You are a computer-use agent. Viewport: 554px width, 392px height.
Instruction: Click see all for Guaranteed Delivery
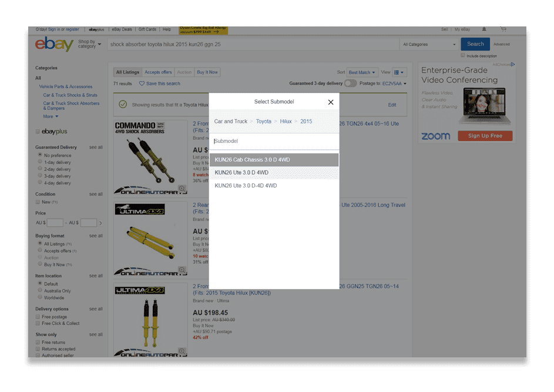[96, 147]
